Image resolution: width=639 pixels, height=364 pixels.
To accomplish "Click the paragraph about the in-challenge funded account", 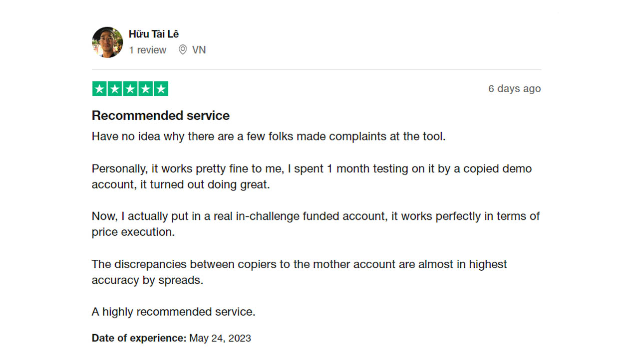I will click(x=316, y=224).
